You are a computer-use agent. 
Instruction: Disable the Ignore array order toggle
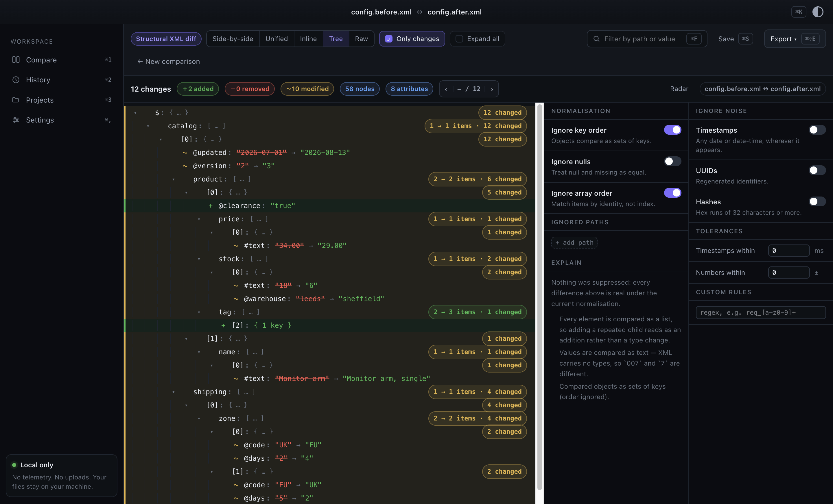(672, 193)
